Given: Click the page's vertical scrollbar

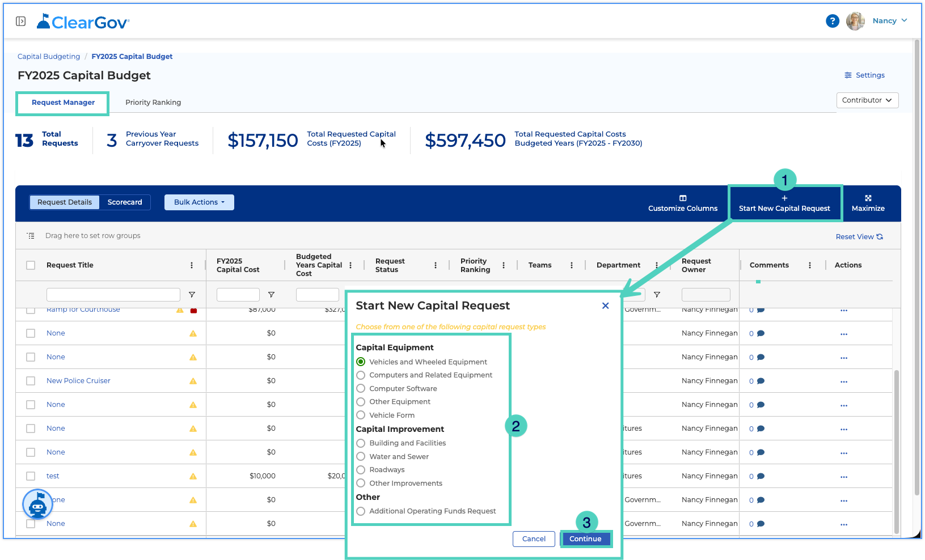Looking at the screenshot, I should [x=917, y=266].
